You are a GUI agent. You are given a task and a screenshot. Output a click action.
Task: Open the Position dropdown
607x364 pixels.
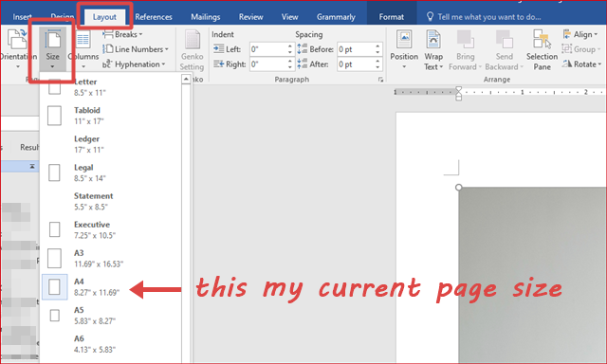(404, 49)
